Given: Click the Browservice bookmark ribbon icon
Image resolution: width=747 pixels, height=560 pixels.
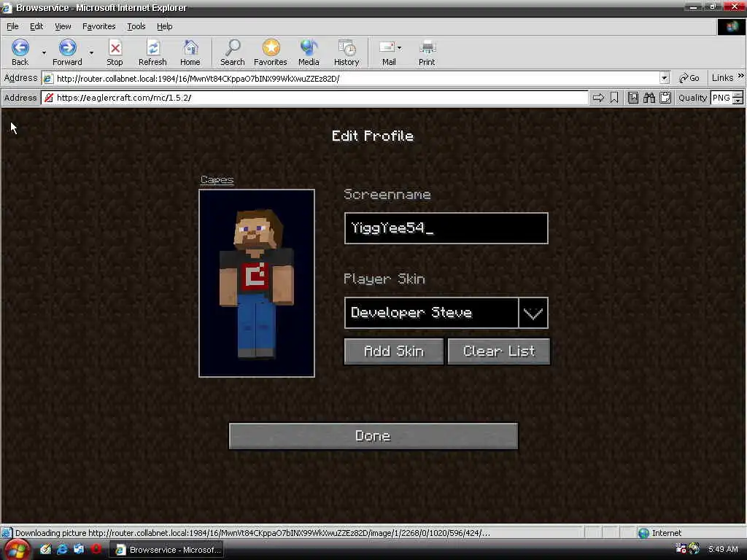Looking at the screenshot, I should (x=614, y=98).
